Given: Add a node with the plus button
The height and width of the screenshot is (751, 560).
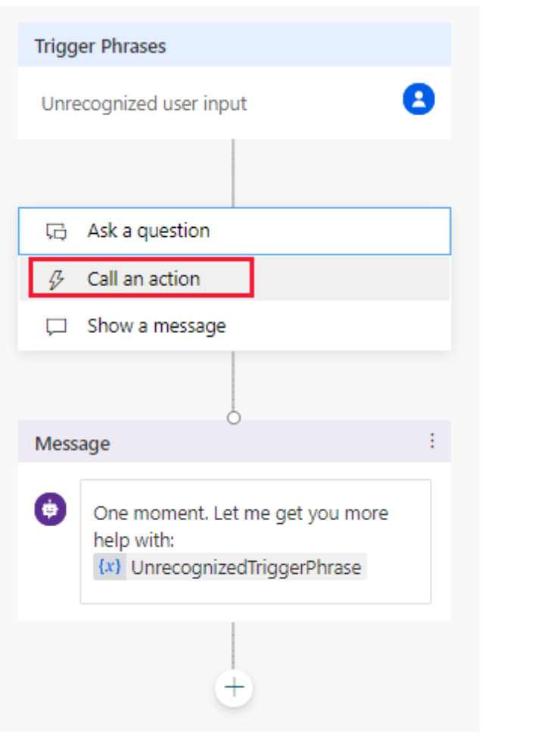Looking at the screenshot, I should click(x=234, y=687).
